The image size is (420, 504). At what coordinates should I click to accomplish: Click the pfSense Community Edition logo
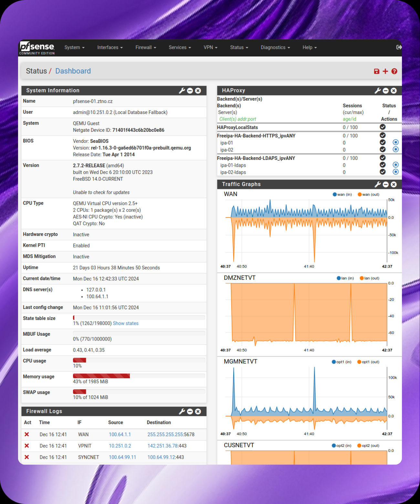(37, 48)
